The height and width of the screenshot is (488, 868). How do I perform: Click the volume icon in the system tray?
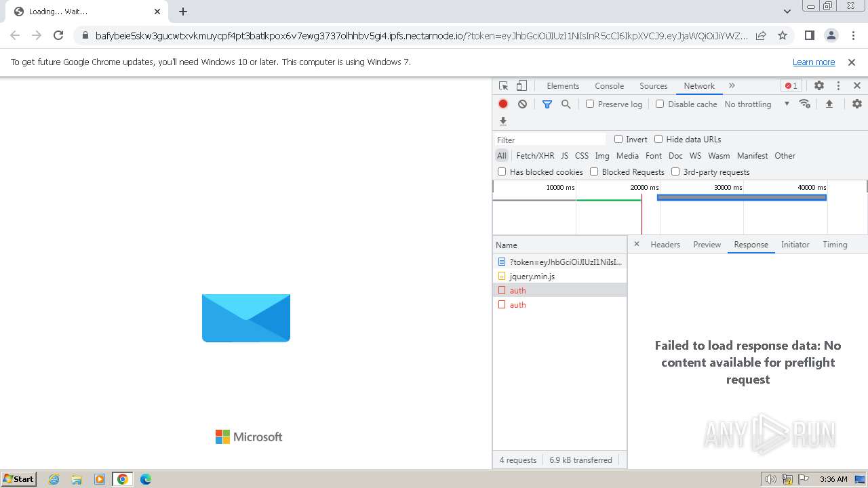click(770, 479)
